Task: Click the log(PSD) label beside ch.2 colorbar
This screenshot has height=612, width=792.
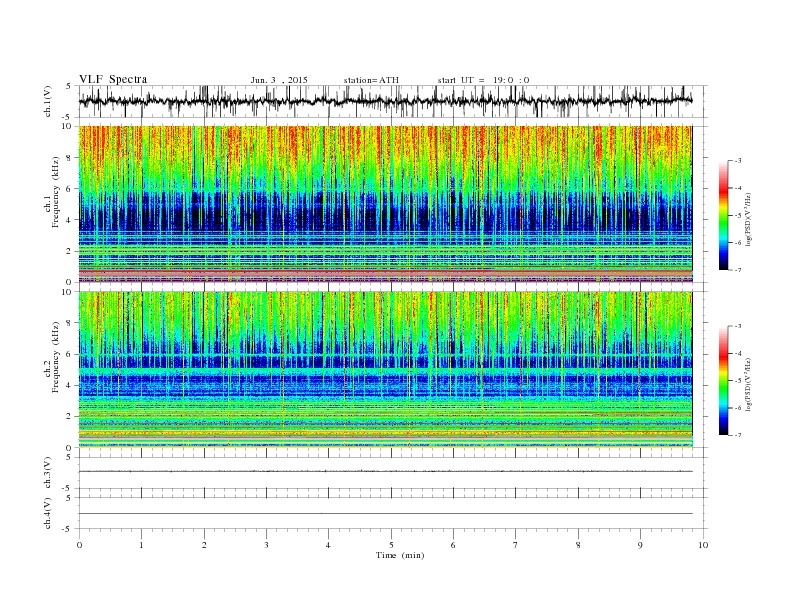Action: tap(748, 384)
